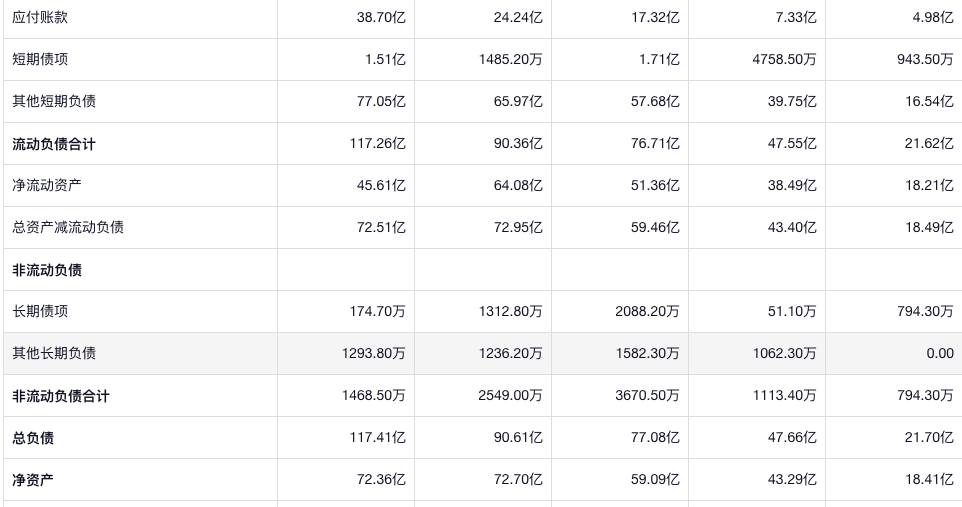
Task: Click the 38.70亿 accounts payable cell
Action: coord(380,18)
